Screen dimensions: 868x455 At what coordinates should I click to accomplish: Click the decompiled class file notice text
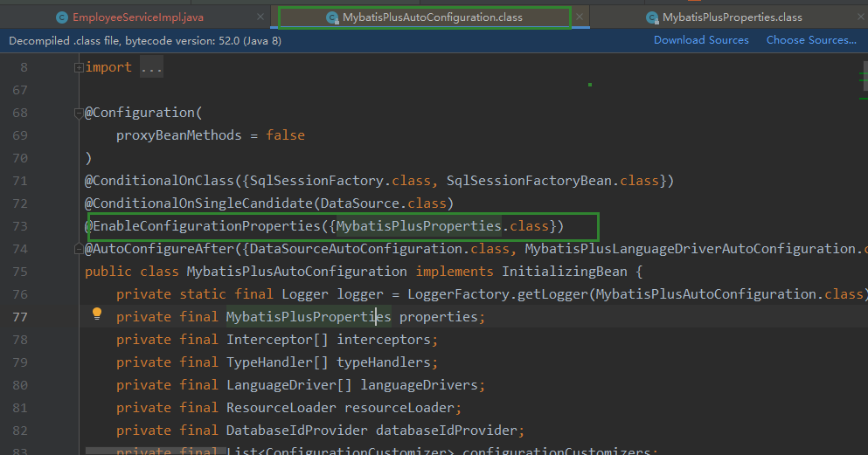click(145, 41)
